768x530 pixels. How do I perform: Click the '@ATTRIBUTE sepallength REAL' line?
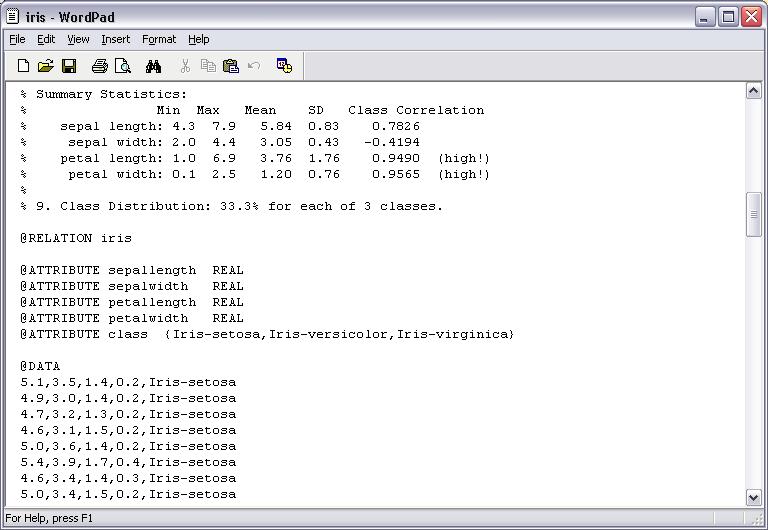132,270
